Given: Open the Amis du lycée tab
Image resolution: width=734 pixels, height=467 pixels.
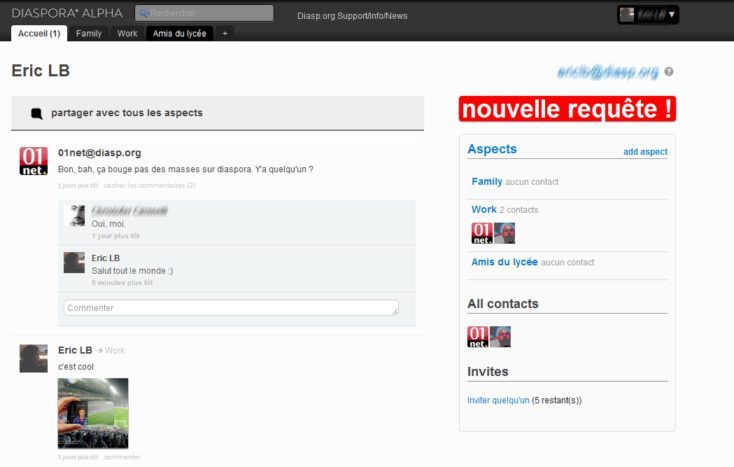Looking at the screenshot, I should (180, 34).
